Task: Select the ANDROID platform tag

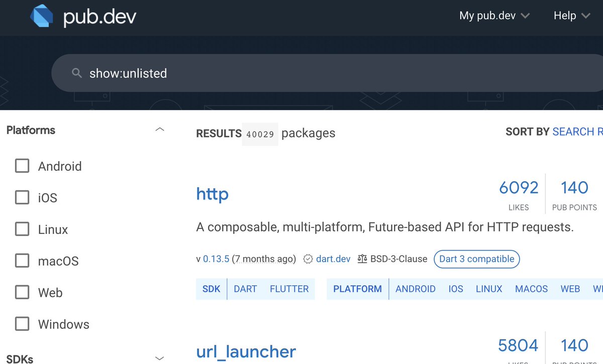Action: point(416,289)
